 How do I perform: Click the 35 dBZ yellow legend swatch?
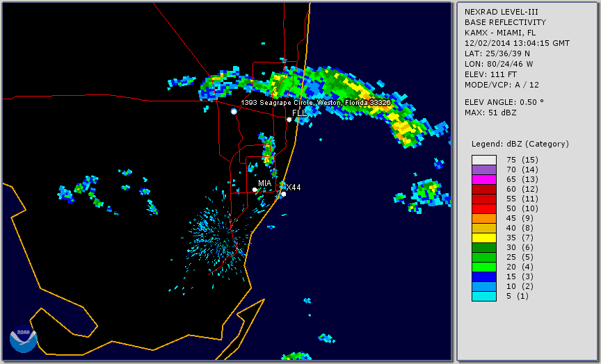[484, 238]
